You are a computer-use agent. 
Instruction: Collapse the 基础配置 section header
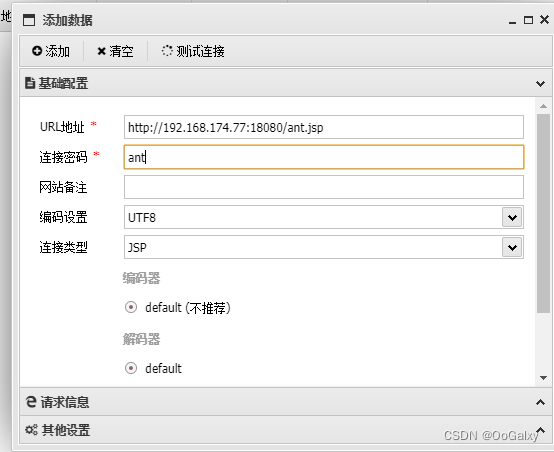[x=285, y=83]
